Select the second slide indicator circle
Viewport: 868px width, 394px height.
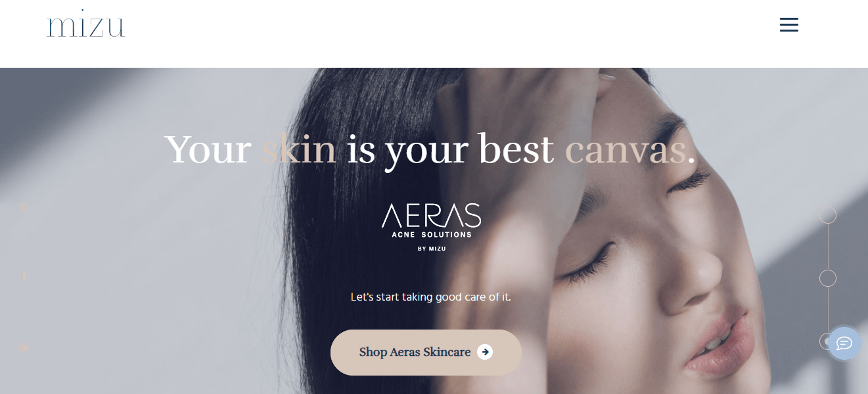pyautogui.click(x=828, y=278)
